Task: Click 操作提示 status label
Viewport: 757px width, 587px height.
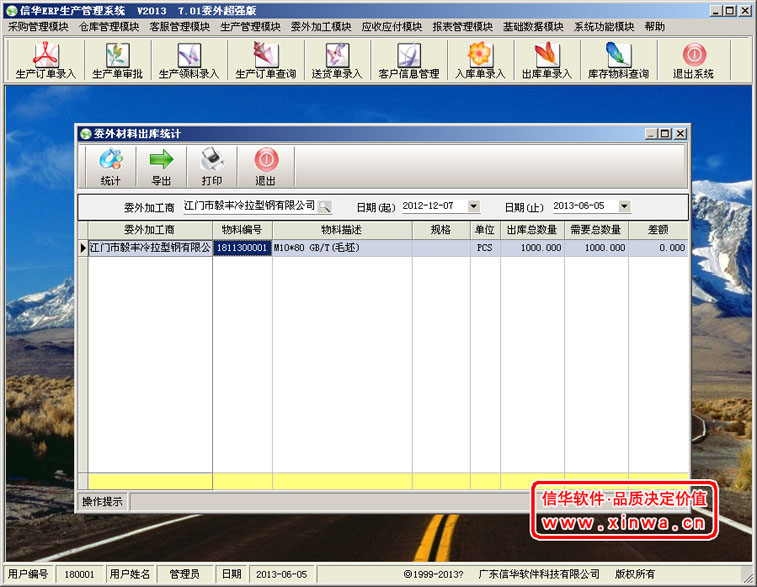Action: click(x=102, y=502)
